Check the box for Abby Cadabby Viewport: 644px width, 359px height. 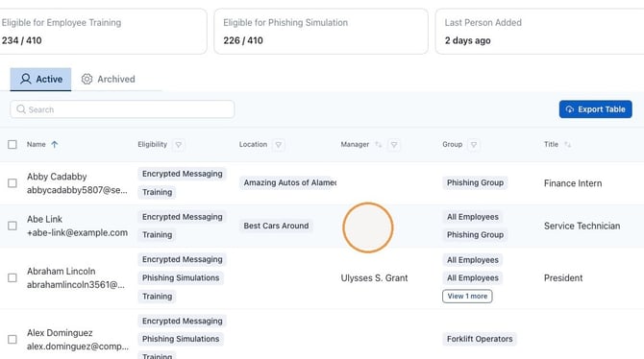12,183
